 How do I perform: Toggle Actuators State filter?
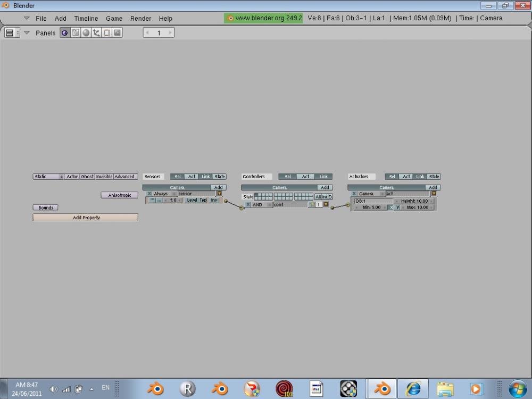pos(434,177)
